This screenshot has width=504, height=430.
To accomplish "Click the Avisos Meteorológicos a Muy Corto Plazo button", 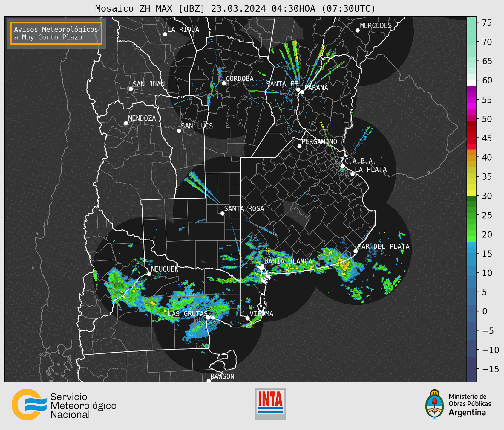I will pos(56,33).
